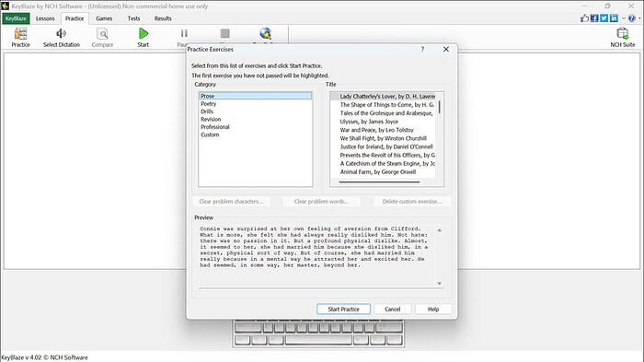Click the KeyBlaze app icon in the title bar
Screen dimensions: 644x362
pos(5,6)
